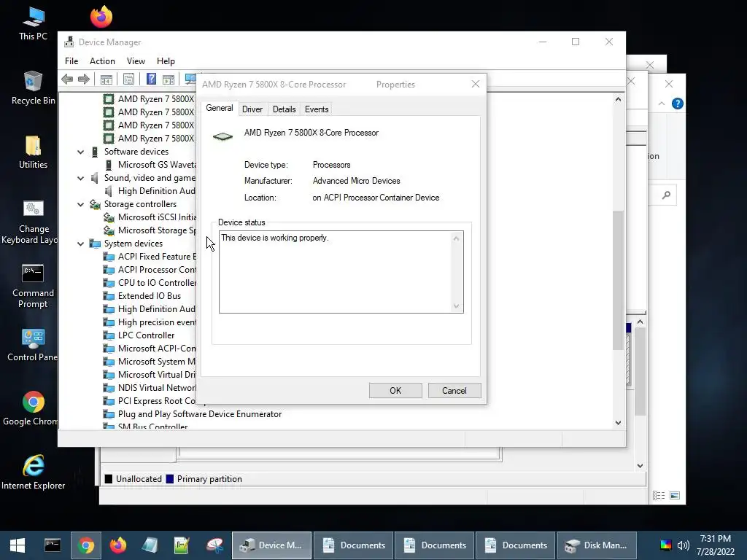Click the blue Help question-mark toolbar icon
This screenshot has height=560, width=747.
(x=151, y=79)
